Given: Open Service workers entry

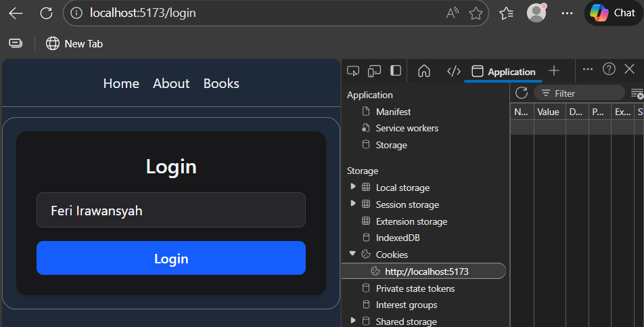Looking at the screenshot, I should [x=407, y=128].
